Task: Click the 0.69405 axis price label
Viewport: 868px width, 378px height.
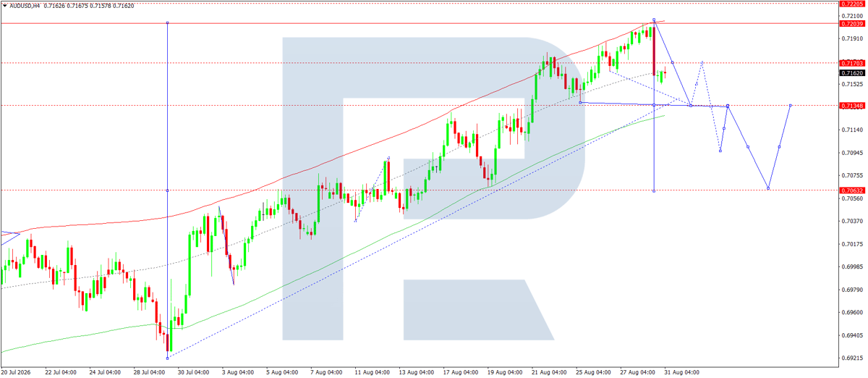Action: tap(851, 335)
